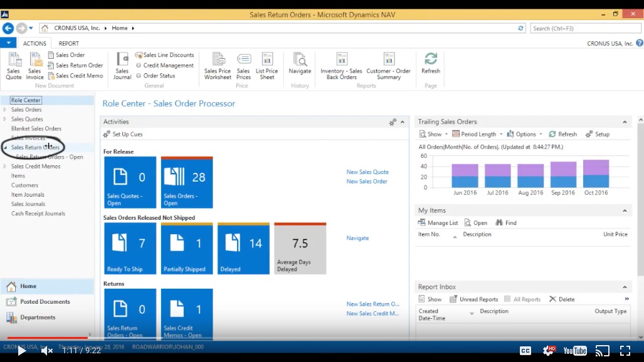This screenshot has width=644, height=362.
Task: Open the Help question mark icon
Action: (x=639, y=43)
